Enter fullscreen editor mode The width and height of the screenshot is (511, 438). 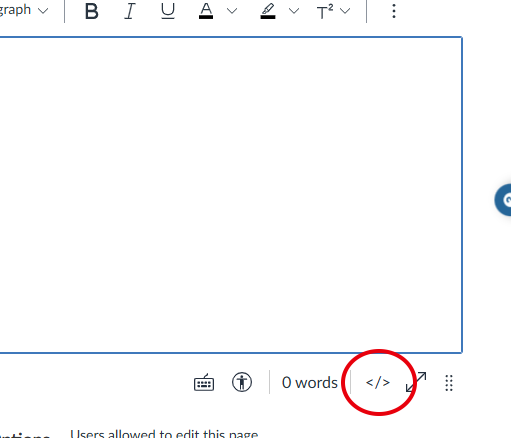(x=416, y=382)
